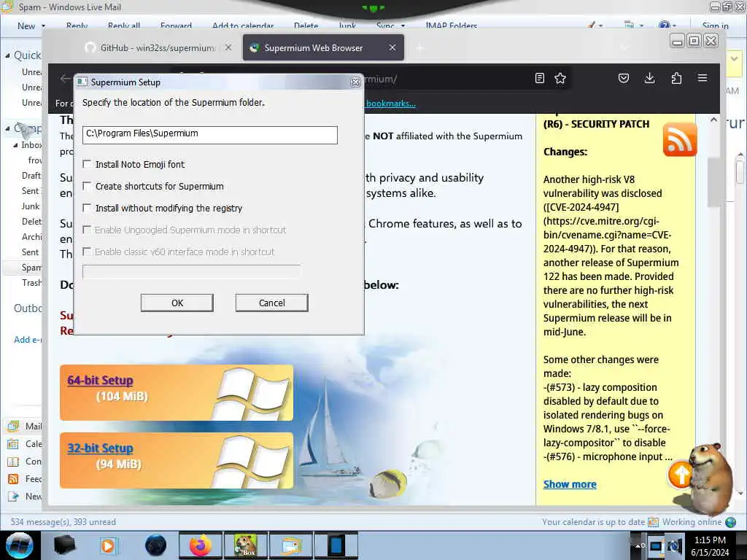
Task: Open Newsgroups view icon in Live Mail
Action: pyautogui.click(x=13, y=497)
